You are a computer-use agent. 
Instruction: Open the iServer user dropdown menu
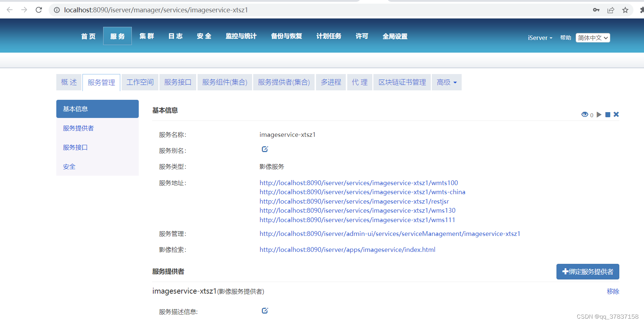click(x=540, y=38)
